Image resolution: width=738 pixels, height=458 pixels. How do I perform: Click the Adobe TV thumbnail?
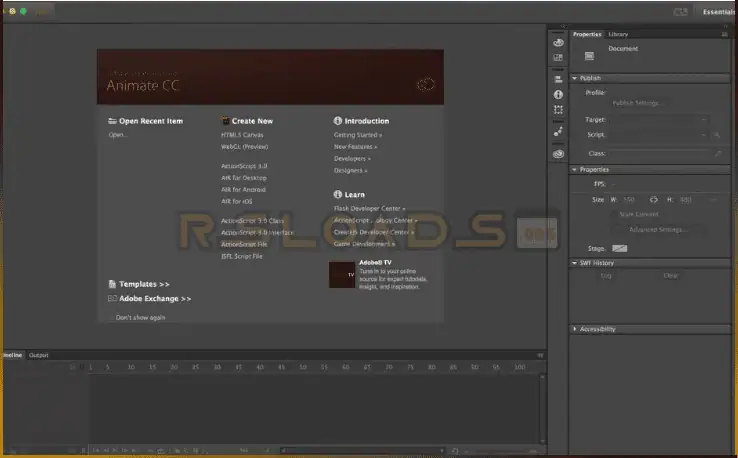(342, 274)
